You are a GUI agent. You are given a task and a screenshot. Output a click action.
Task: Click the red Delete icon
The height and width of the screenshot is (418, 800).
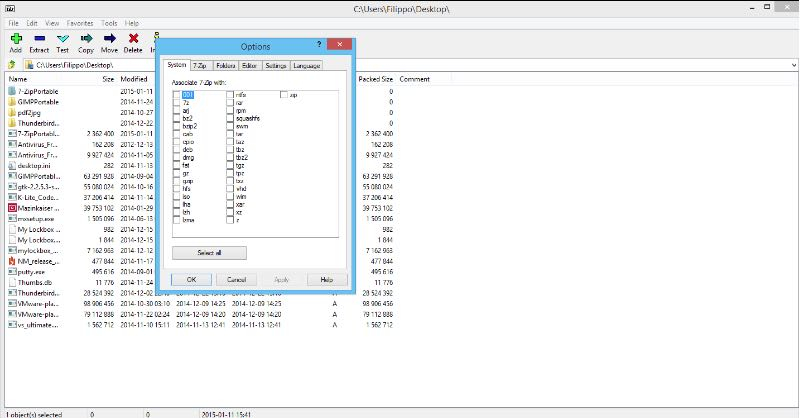click(133, 38)
